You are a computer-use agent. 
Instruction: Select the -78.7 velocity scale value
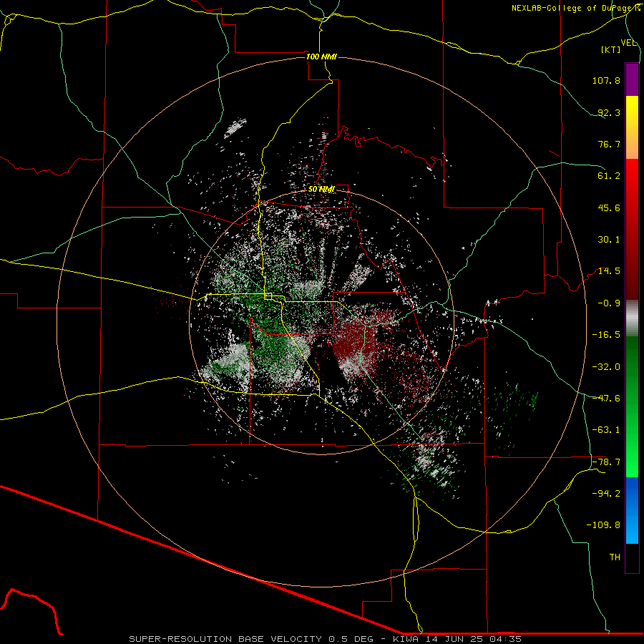[x=606, y=462]
